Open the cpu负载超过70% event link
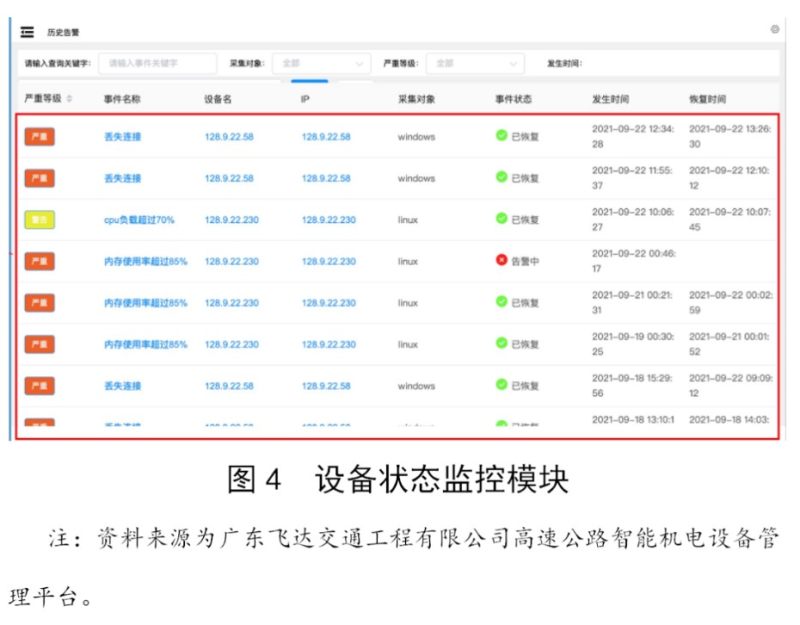The image size is (800, 625). point(138,220)
